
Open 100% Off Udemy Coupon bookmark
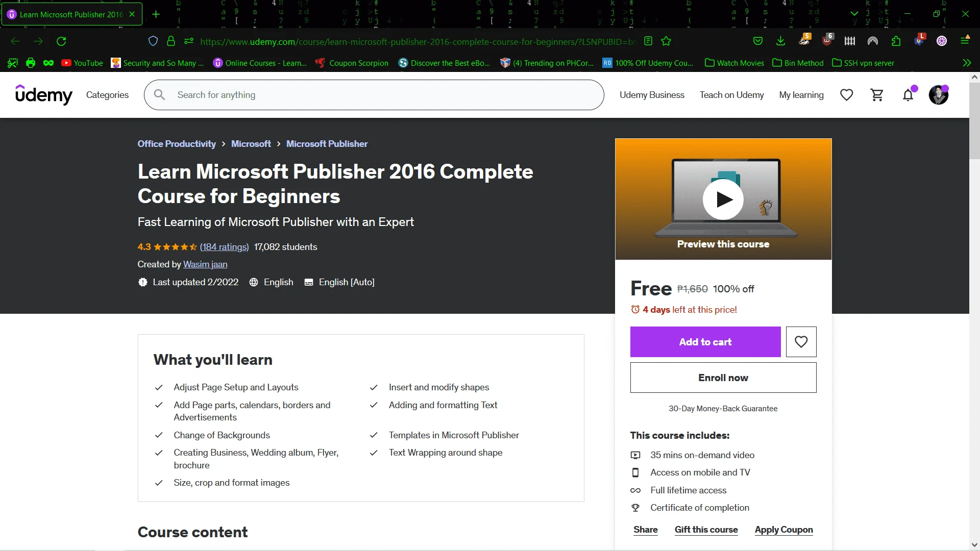(648, 63)
